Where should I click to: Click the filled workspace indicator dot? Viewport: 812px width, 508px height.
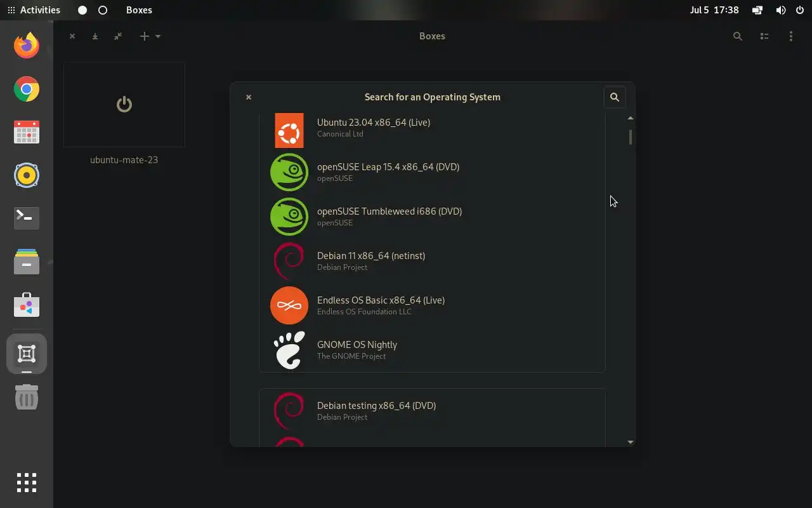point(82,10)
